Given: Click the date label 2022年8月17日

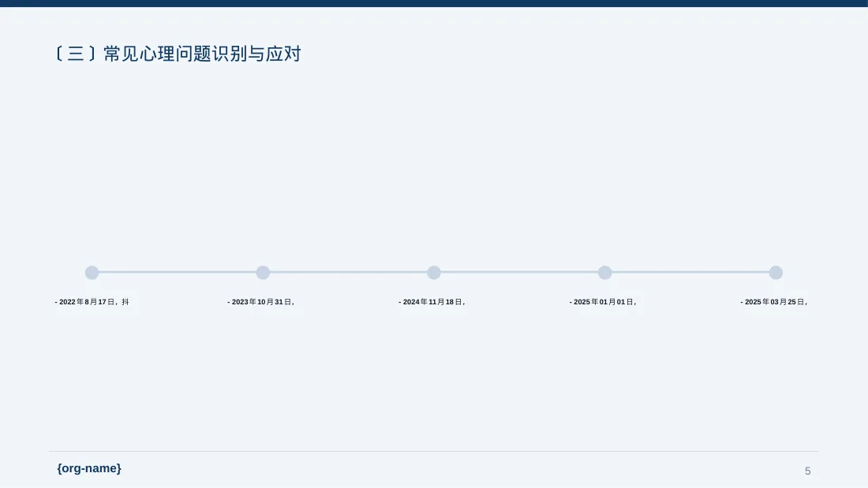Looking at the screenshot, I should 92,302.
